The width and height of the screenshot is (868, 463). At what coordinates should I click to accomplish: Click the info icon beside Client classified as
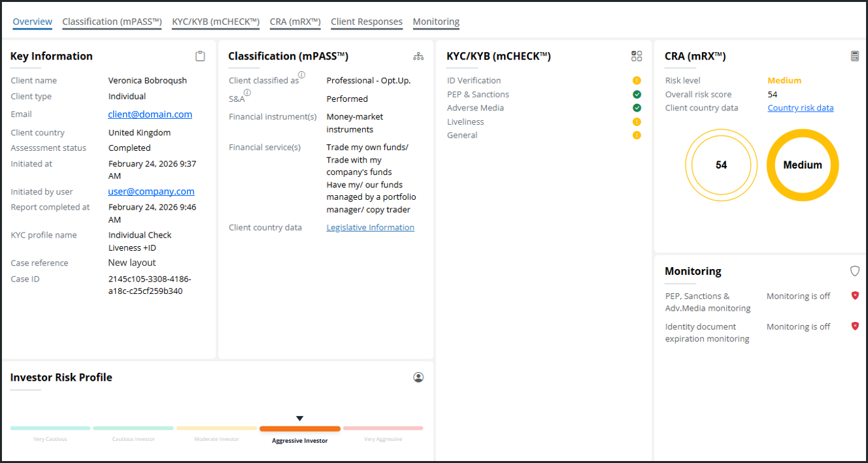point(302,75)
